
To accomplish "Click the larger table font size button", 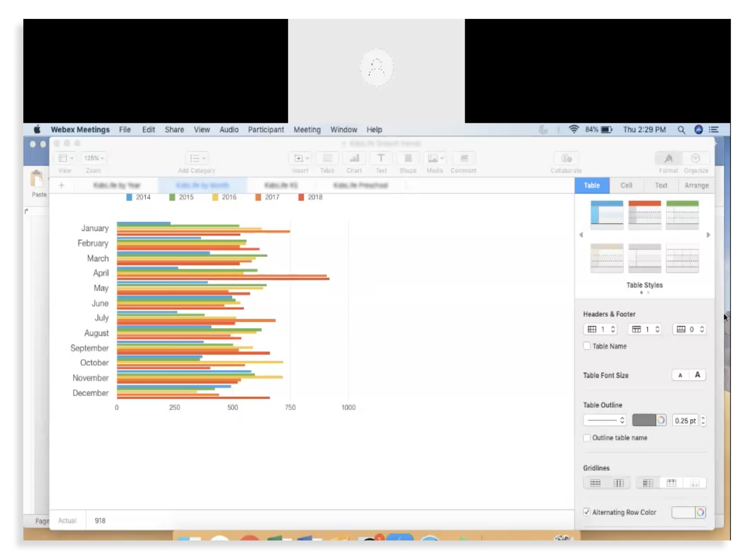I will (x=697, y=375).
